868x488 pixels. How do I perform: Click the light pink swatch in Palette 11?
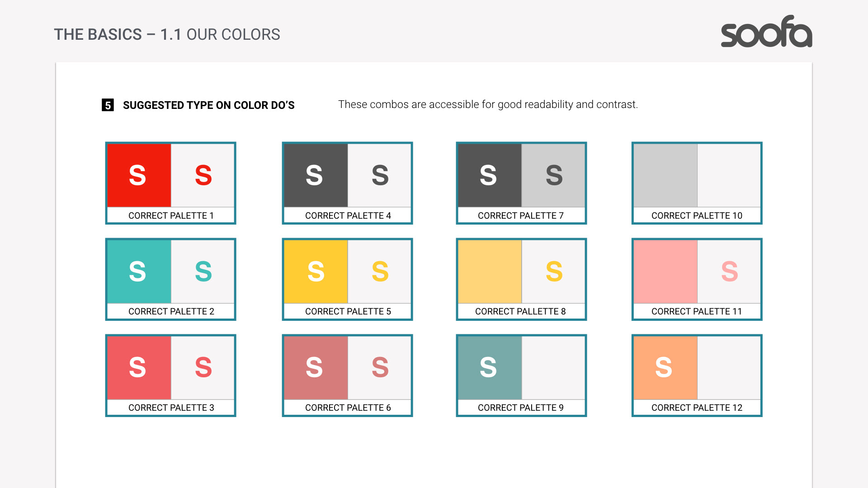tap(665, 271)
